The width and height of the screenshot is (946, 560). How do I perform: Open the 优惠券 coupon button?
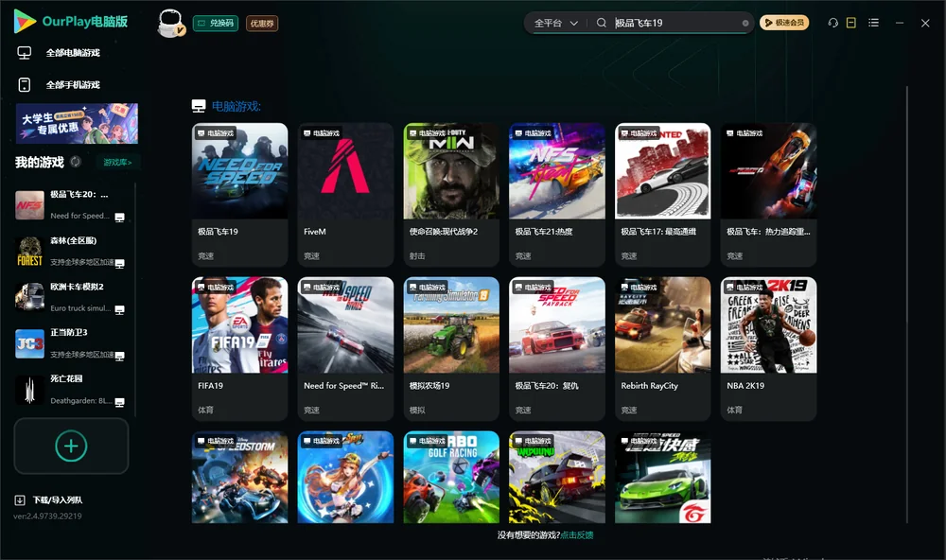tap(262, 23)
